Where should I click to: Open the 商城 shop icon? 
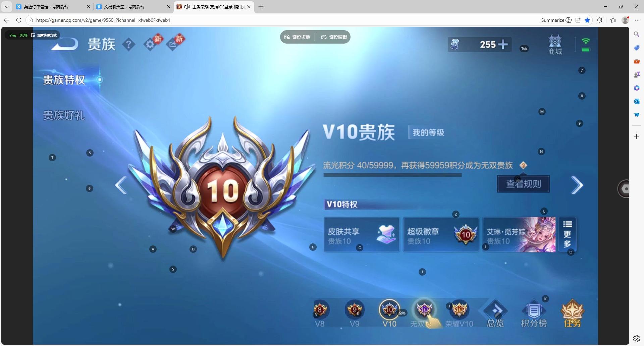pos(555,45)
